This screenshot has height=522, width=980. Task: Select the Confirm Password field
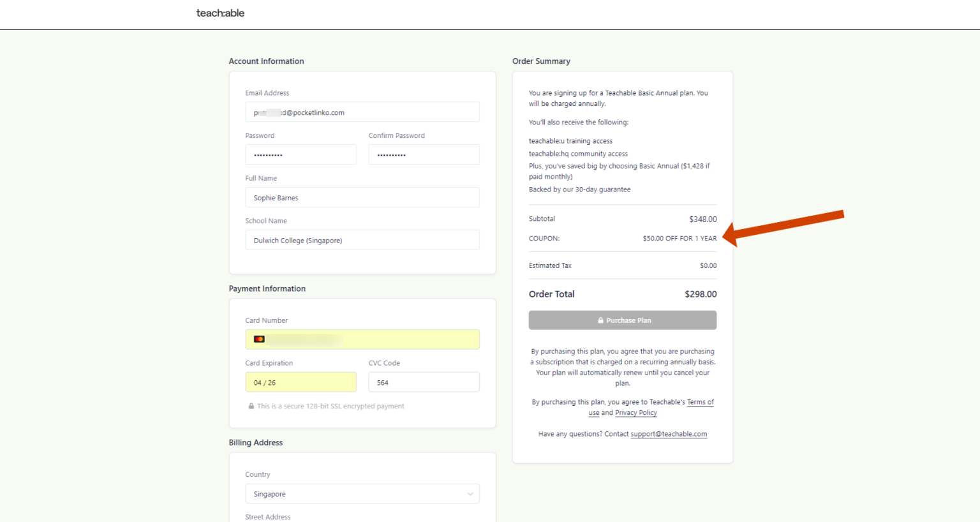[x=424, y=154]
